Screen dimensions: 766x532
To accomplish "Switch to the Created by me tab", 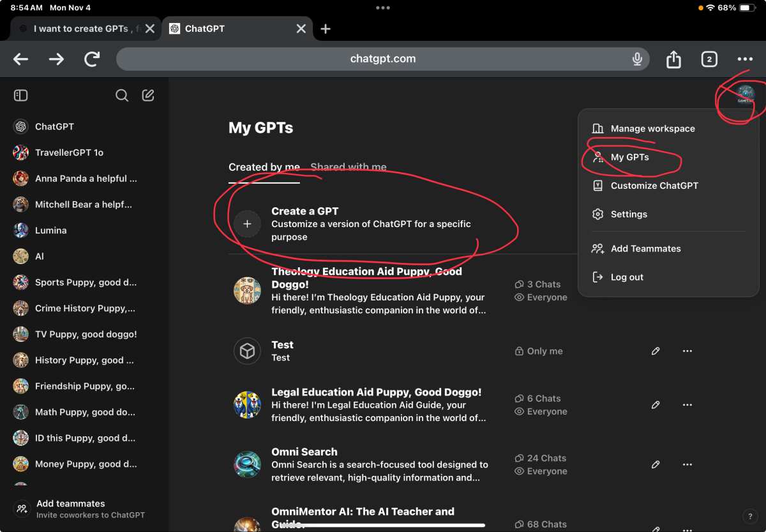I will tap(264, 167).
